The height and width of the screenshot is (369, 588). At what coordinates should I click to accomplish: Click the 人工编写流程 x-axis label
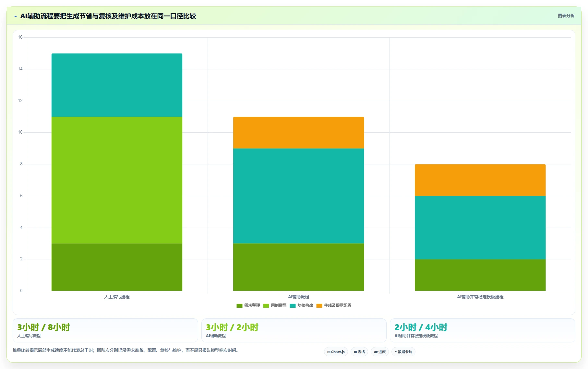click(117, 297)
